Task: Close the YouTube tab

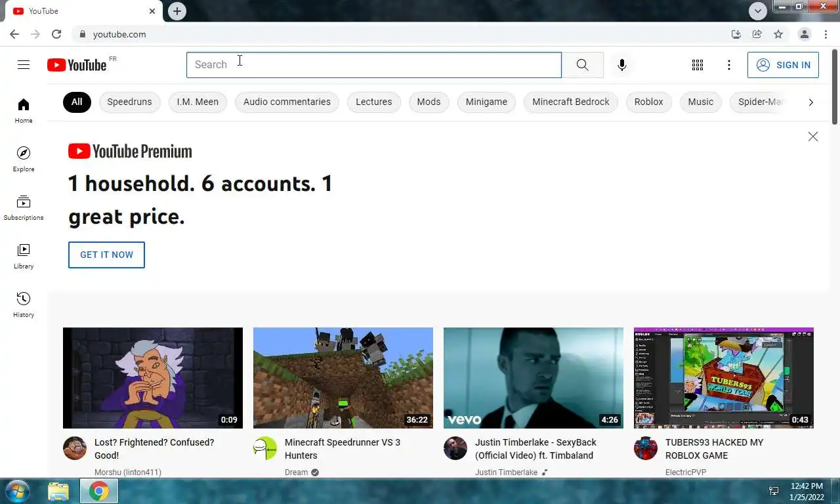Action: coord(152,11)
